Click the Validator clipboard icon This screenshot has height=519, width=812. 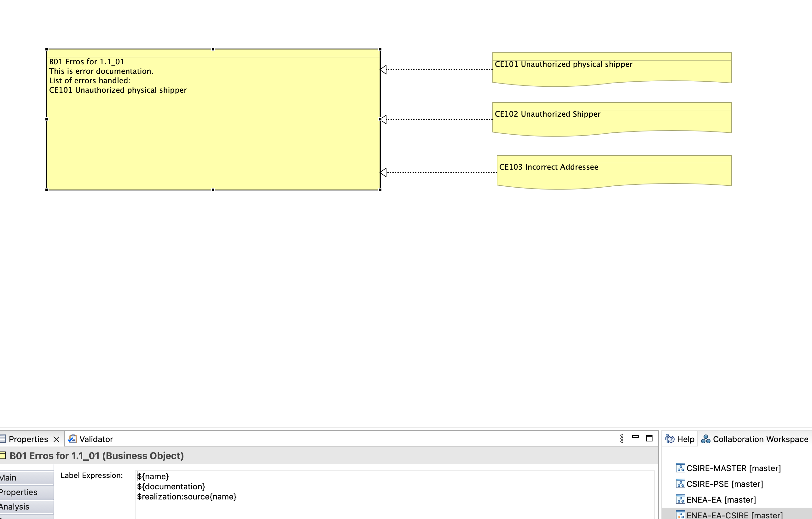tap(72, 439)
